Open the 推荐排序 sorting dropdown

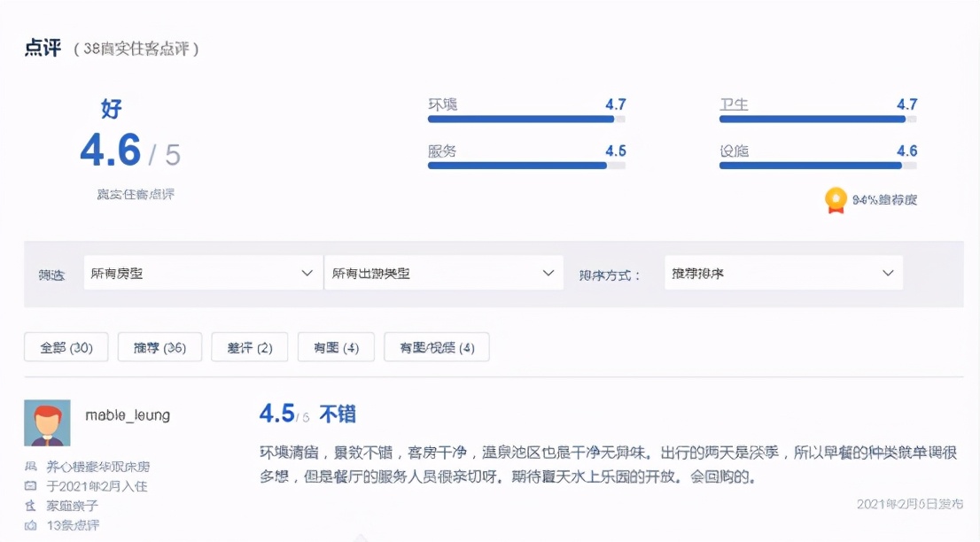(x=783, y=273)
